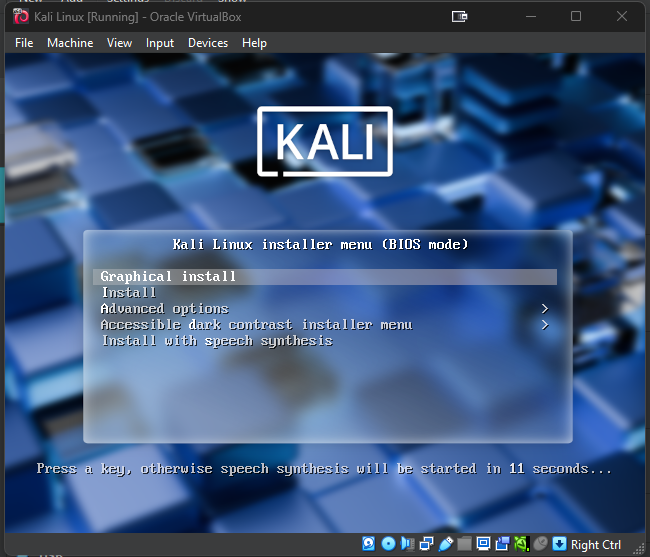Click the VirtualBox notification center icon in title bar
This screenshot has width=650, height=557.
click(459, 17)
